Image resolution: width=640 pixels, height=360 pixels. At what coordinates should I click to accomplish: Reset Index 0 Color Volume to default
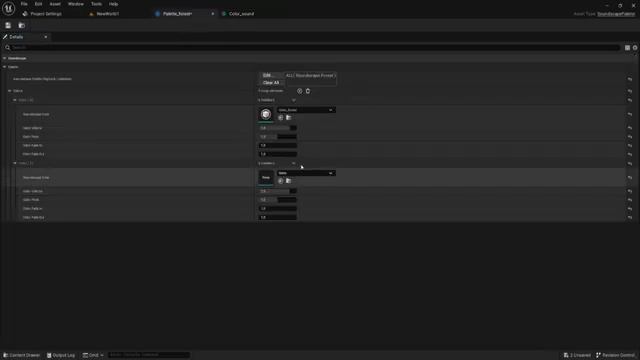[630, 128]
